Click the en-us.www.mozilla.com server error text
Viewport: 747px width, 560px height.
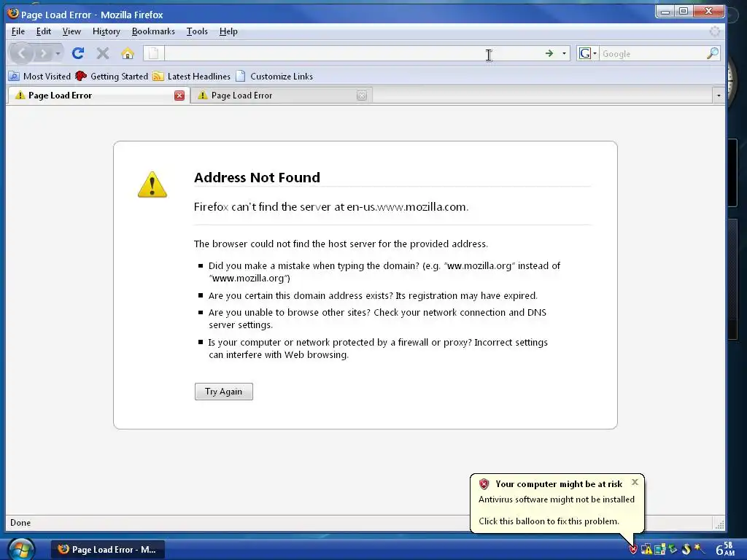click(331, 206)
